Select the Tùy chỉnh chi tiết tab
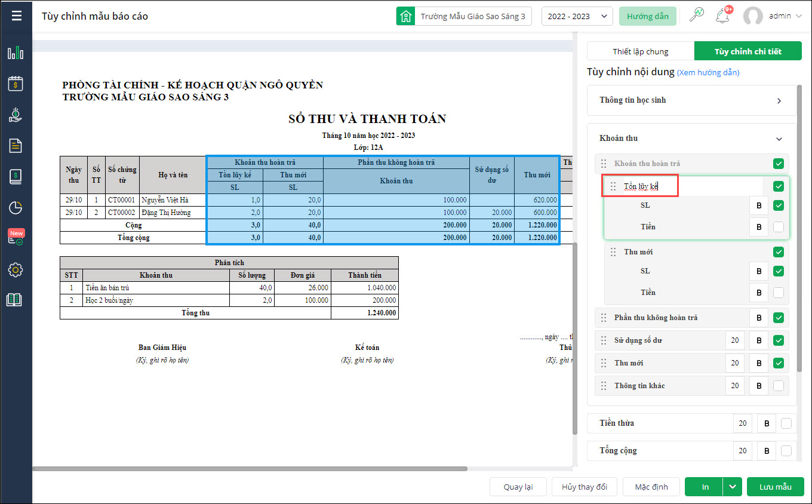 coord(748,51)
